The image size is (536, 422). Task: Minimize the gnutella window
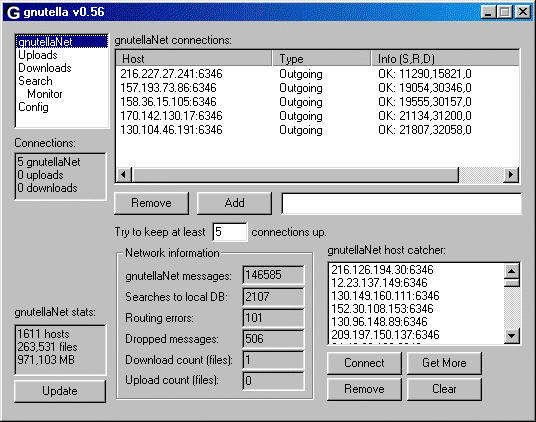pos(488,12)
